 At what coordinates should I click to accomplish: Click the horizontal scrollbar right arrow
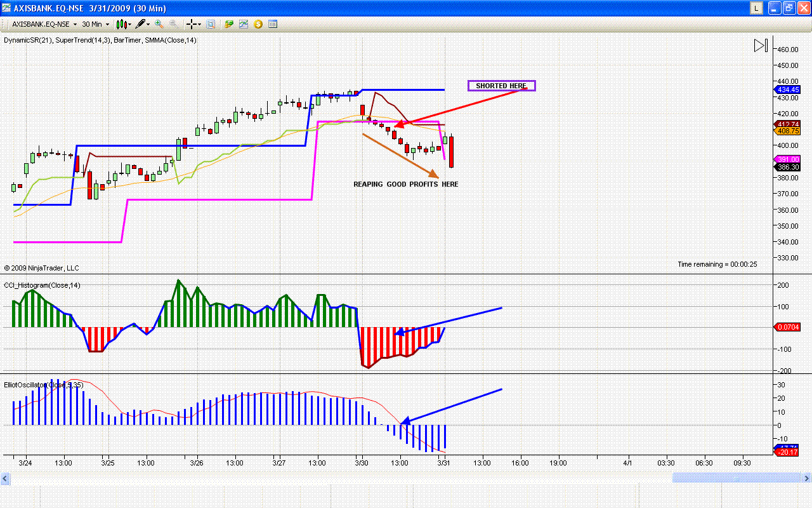point(806,478)
